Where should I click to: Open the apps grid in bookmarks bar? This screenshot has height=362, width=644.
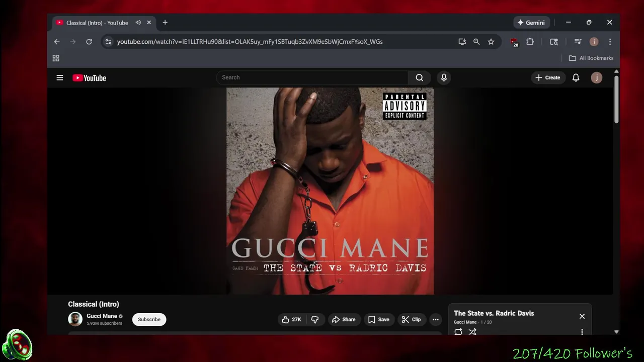pos(56,58)
